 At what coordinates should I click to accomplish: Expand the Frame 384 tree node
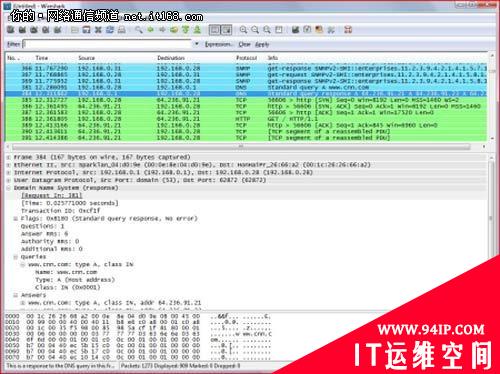(9, 157)
